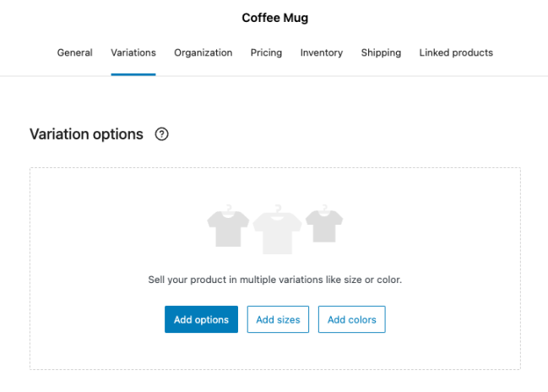Click the Coffee Mug product title

pos(274,18)
